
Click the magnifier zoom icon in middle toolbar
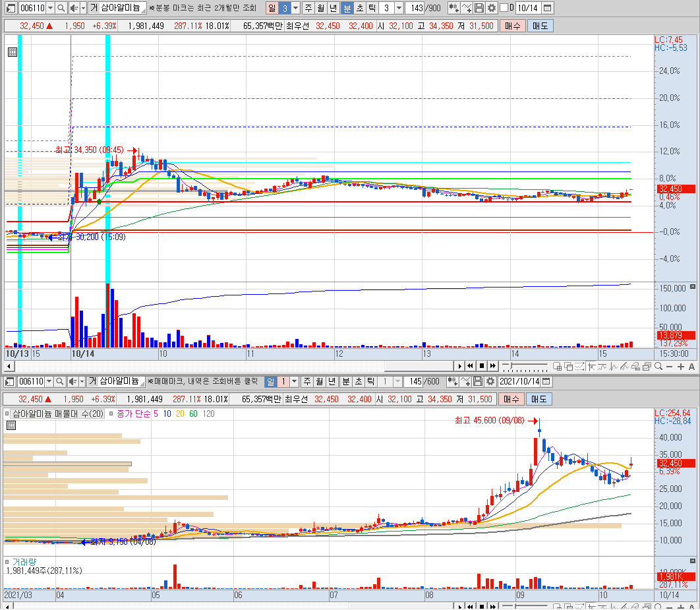[658, 367]
